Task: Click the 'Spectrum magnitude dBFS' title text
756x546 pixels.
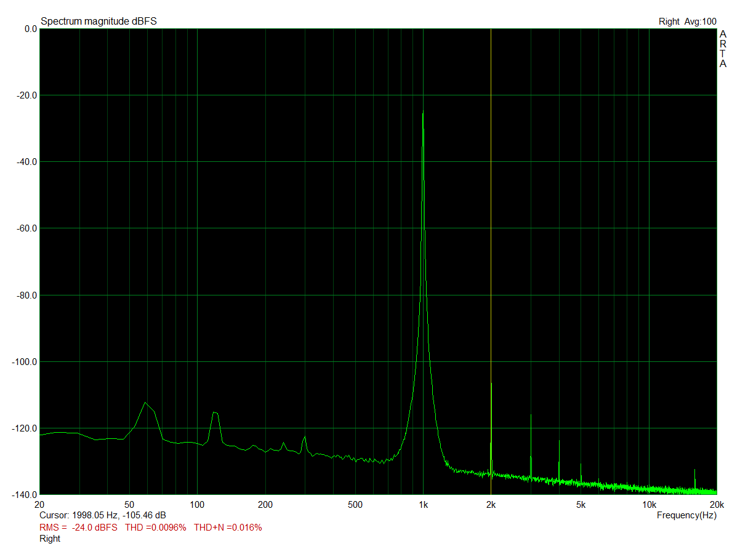Action: click(99, 22)
